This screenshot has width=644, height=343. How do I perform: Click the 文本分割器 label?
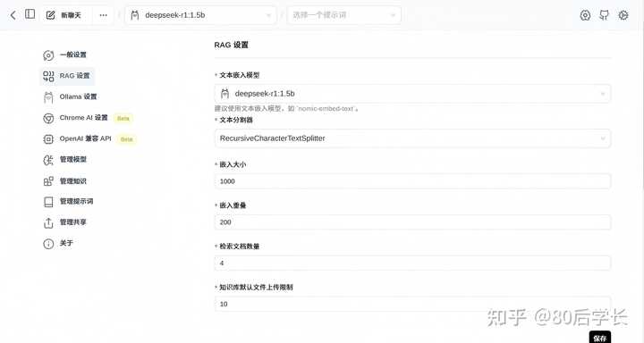tap(236, 120)
